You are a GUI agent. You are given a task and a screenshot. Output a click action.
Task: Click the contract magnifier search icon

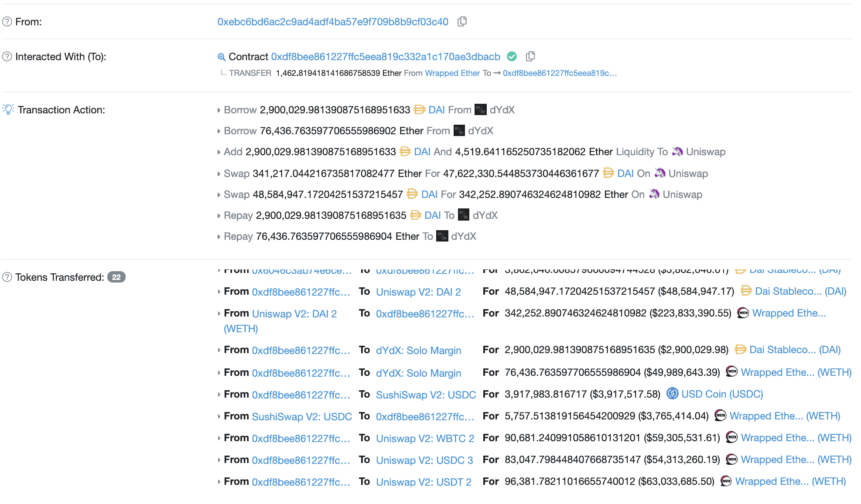click(x=222, y=57)
